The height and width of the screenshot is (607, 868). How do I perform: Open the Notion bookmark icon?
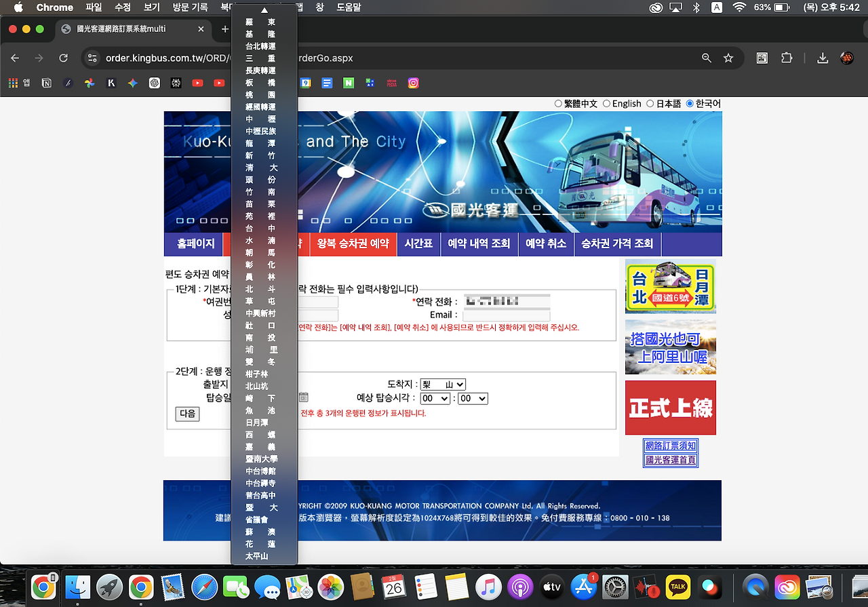47,83
